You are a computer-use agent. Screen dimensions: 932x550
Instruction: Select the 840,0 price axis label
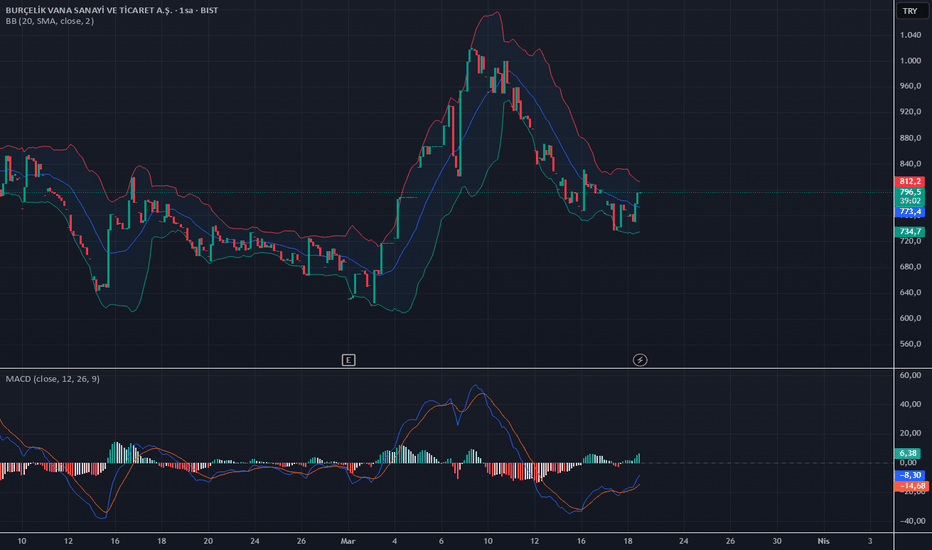click(x=911, y=164)
